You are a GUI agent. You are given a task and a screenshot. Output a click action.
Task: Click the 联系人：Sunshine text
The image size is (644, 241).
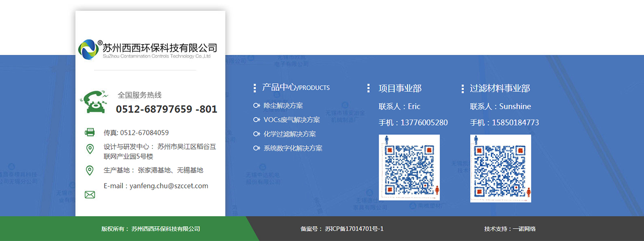(x=500, y=106)
